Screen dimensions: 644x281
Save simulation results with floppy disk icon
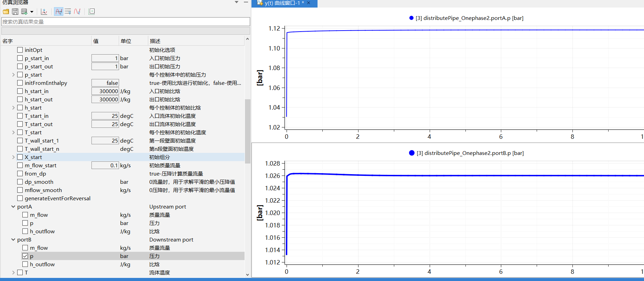point(15,12)
